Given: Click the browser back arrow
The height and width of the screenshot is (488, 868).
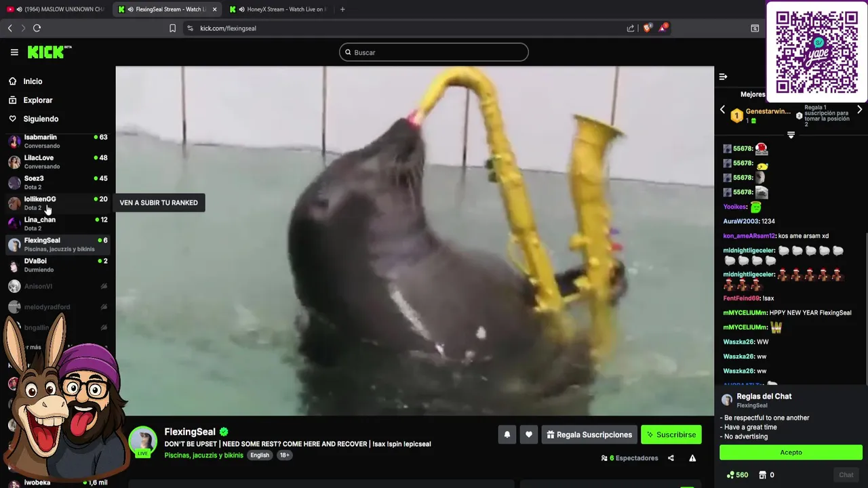Looking at the screenshot, I should [x=9, y=28].
